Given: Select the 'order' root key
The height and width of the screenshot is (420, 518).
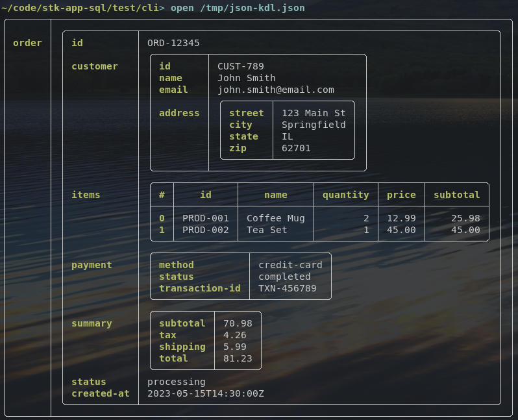Looking at the screenshot, I should click(27, 43).
